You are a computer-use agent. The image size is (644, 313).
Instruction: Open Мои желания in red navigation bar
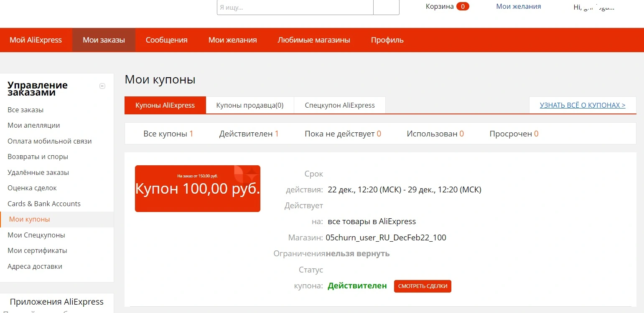pos(233,40)
